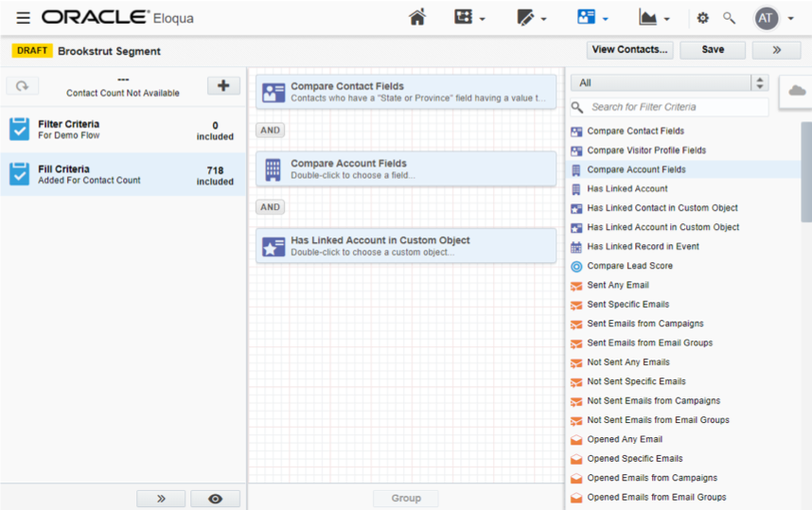Viewport: 812px width, 510px height.
Task: Open the AT user avatar
Action: click(766, 19)
